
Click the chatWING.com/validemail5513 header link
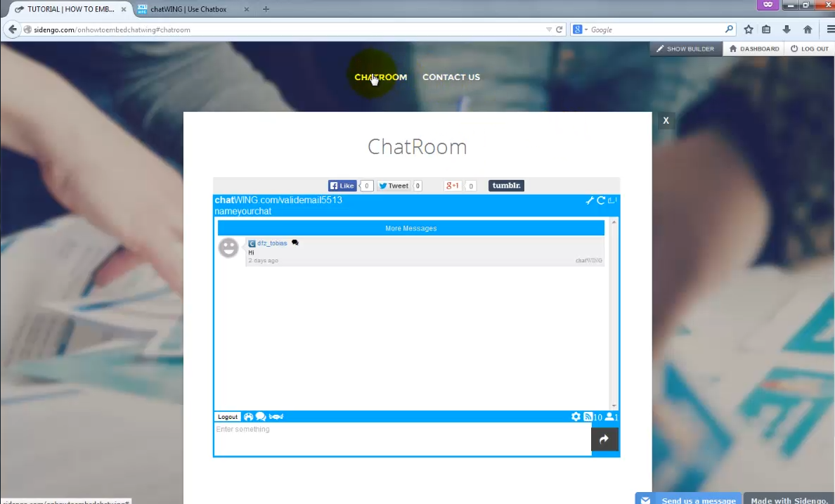278,200
